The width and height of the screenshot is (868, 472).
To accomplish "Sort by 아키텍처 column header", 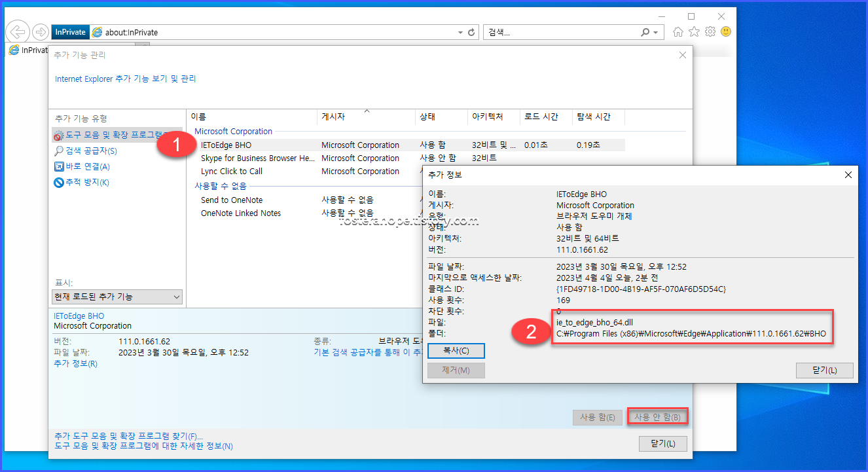I will (x=494, y=117).
